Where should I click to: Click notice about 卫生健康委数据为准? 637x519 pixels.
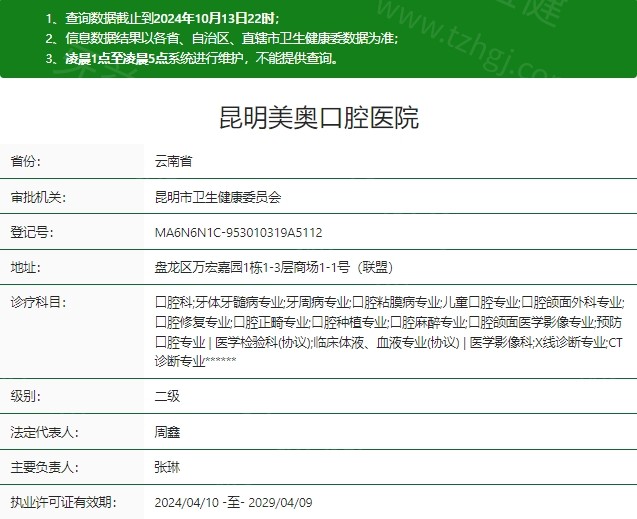pyautogui.click(x=232, y=38)
